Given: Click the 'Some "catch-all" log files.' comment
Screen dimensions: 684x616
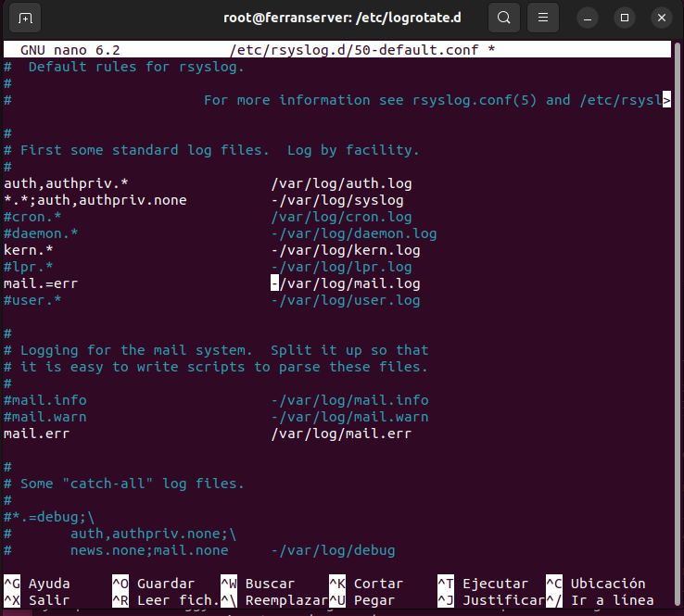Looking at the screenshot, I should tap(124, 484).
